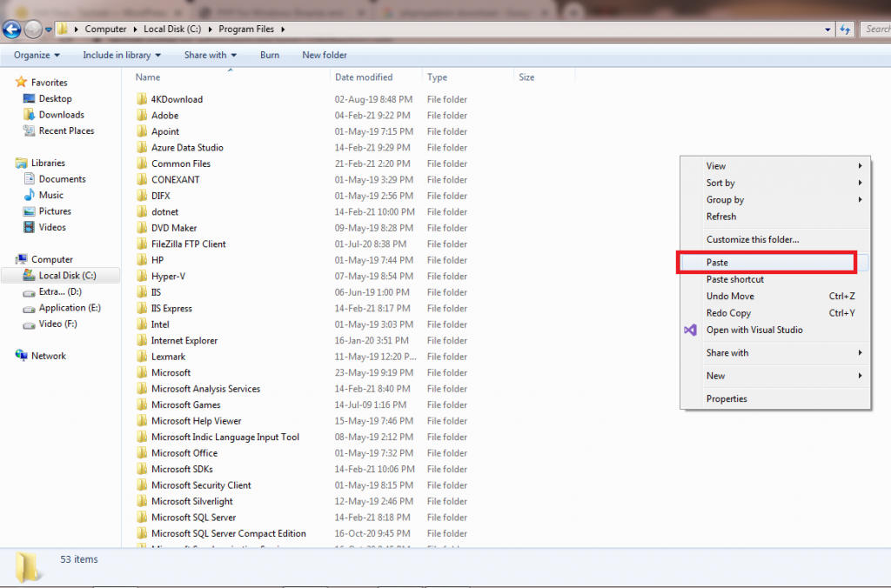Open the Downloads folder icon in sidebar
This screenshot has height=588, width=891.
click(x=29, y=115)
